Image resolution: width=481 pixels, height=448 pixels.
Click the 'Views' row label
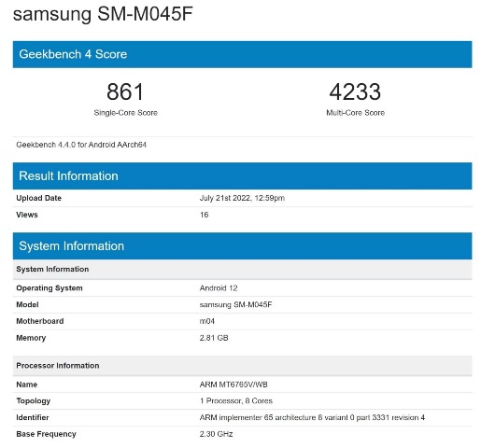pos(27,215)
